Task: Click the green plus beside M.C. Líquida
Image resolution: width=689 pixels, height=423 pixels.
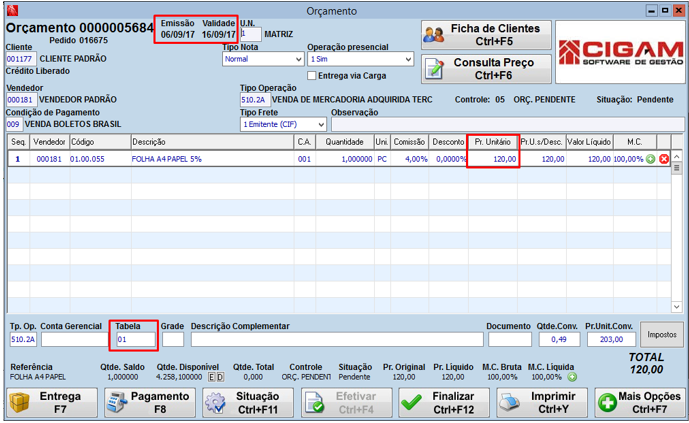Action: click(572, 377)
